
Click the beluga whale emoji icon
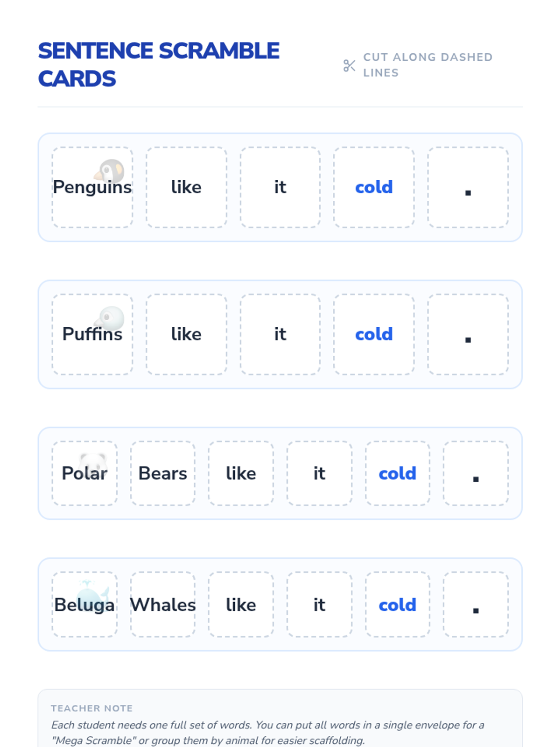[x=95, y=593]
